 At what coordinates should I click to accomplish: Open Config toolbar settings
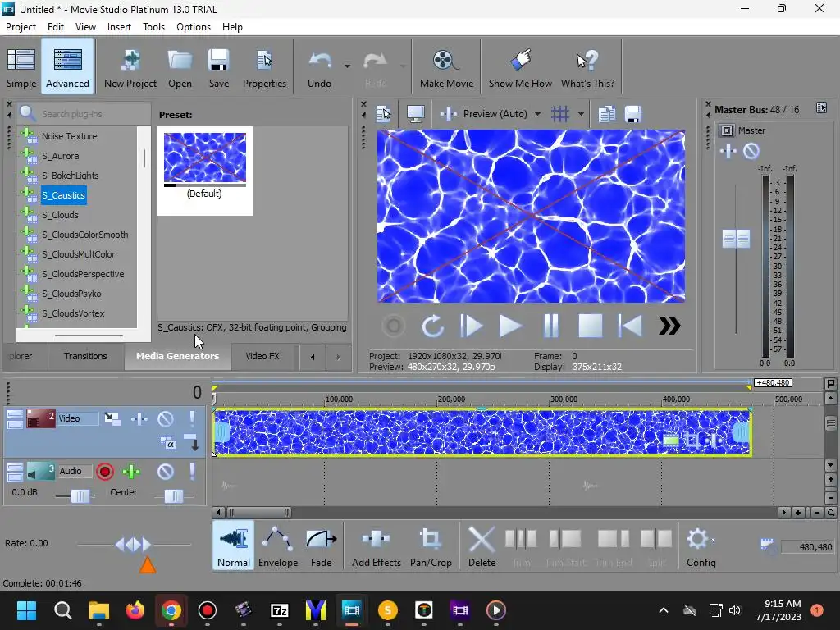pyautogui.click(x=701, y=546)
